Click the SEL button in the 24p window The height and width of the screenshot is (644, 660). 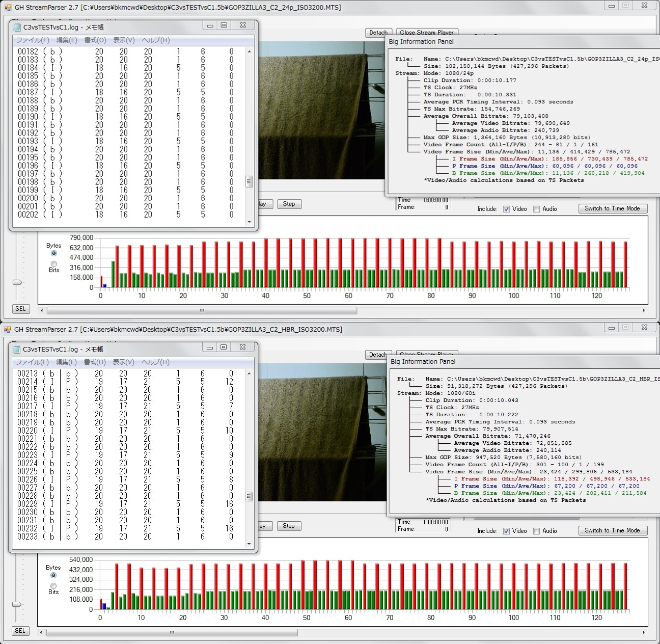pyautogui.click(x=20, y=309)
